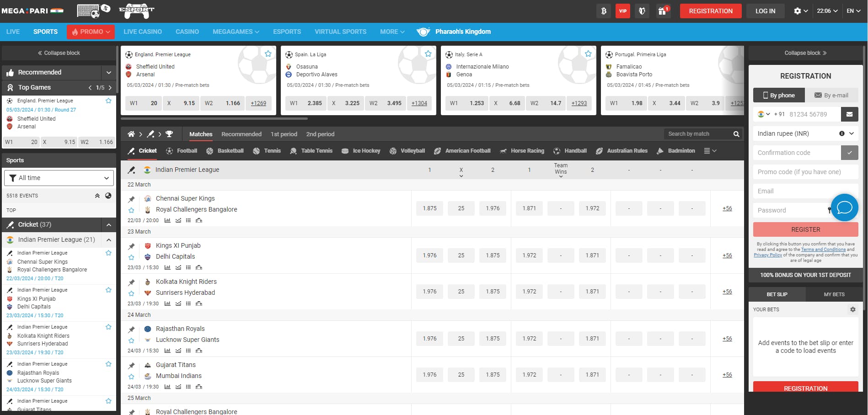Toggle favorite star on Sheffield United card

click(268, 54)
